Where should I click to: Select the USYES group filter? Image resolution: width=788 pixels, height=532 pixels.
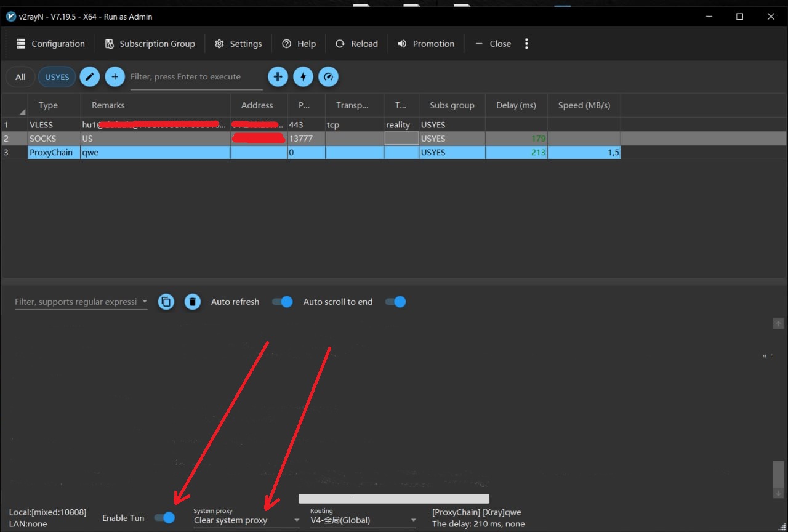coord(57,77)
